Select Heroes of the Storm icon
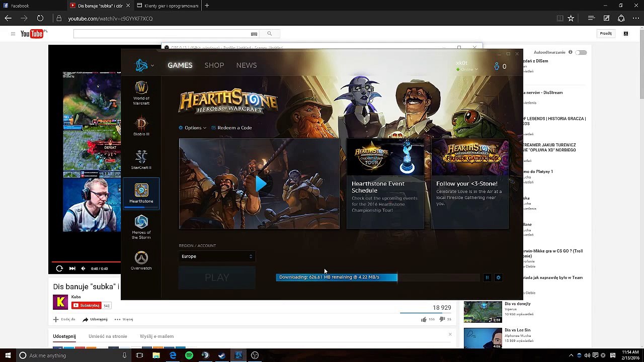The width and height of the screenshot is (644, 362). [x=141, y=227]
